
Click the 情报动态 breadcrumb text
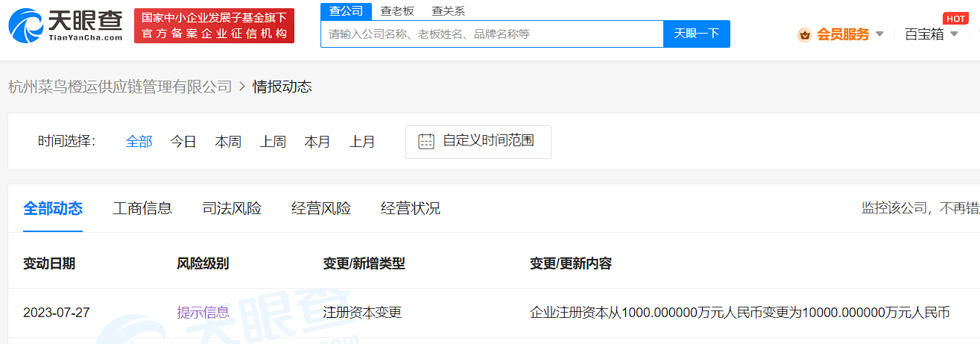tap(282, 87)
